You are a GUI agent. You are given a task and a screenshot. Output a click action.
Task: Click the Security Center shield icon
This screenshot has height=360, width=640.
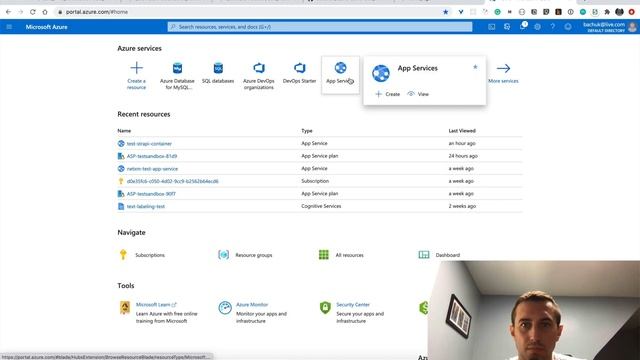tap(325, 307)
